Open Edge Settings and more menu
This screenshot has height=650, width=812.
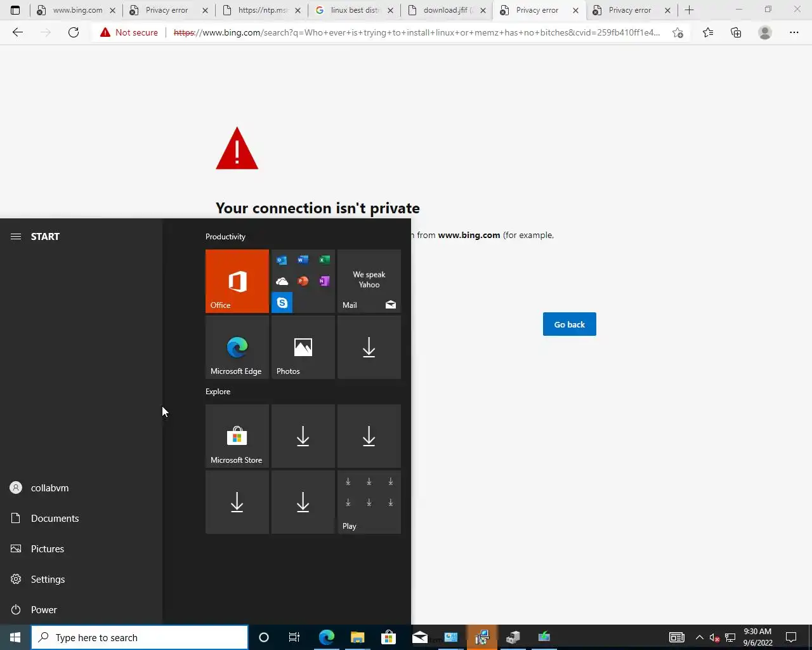pyautogui.click(x=794, y=32)
